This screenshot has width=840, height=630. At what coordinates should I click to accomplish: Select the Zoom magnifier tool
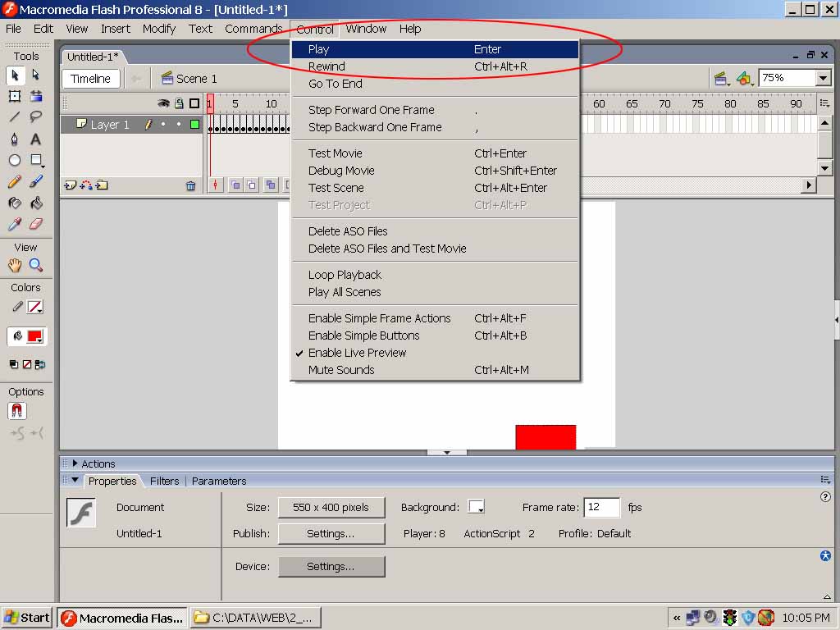click(x=36, y=265)
